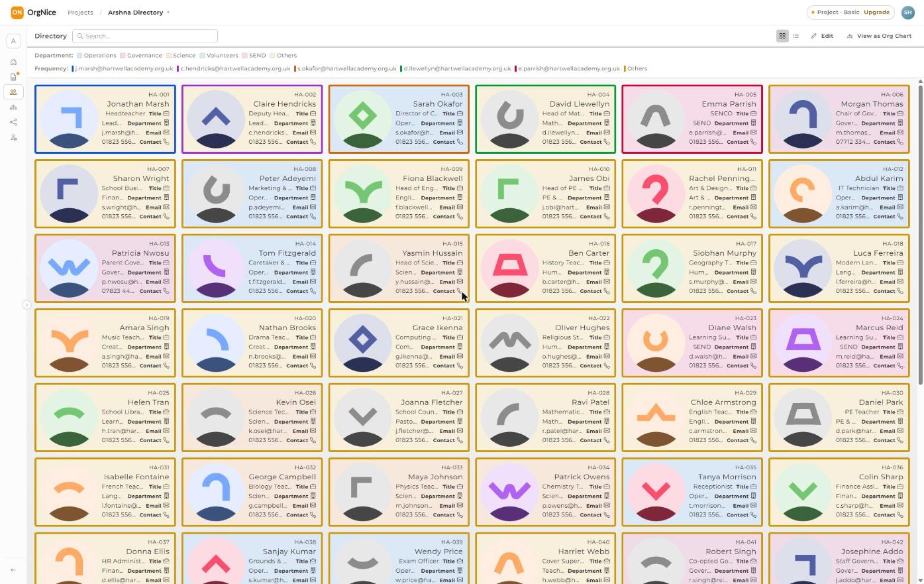Click the workspace 'A' avatar in sidebar
This screenshot has width=924, height=584.
(x=13, y=41)
